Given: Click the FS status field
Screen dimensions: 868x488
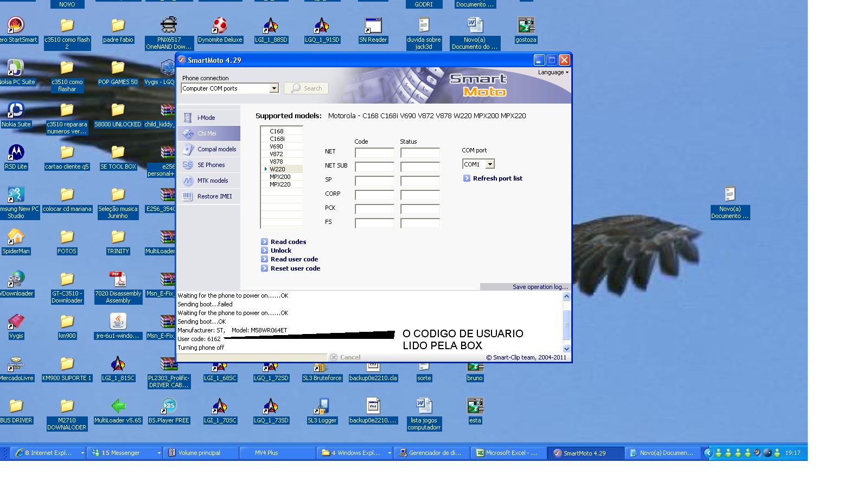Looking at the screenshot, I should (x=420, y=223).
